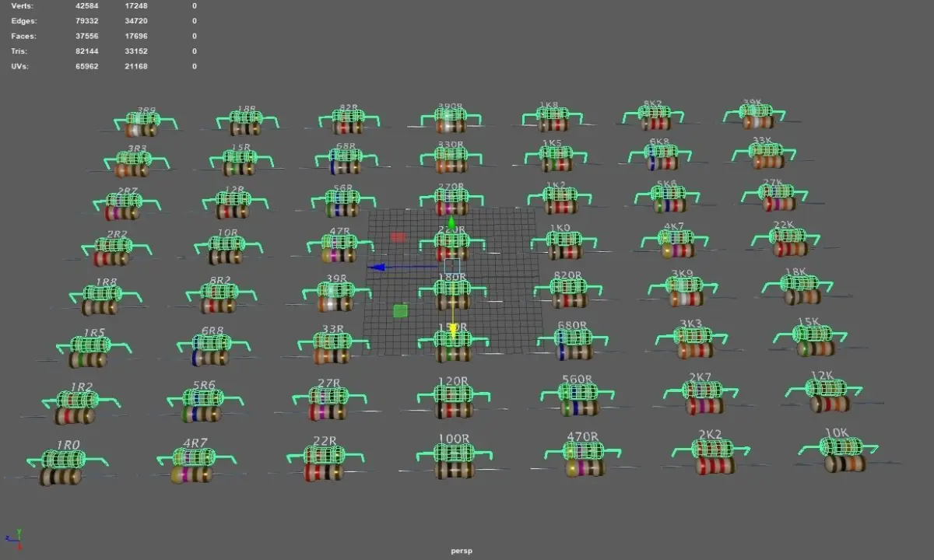Click the 27R resistor in viewport
The width and height of the screenshot is (934, 560).
pos(329,403)
